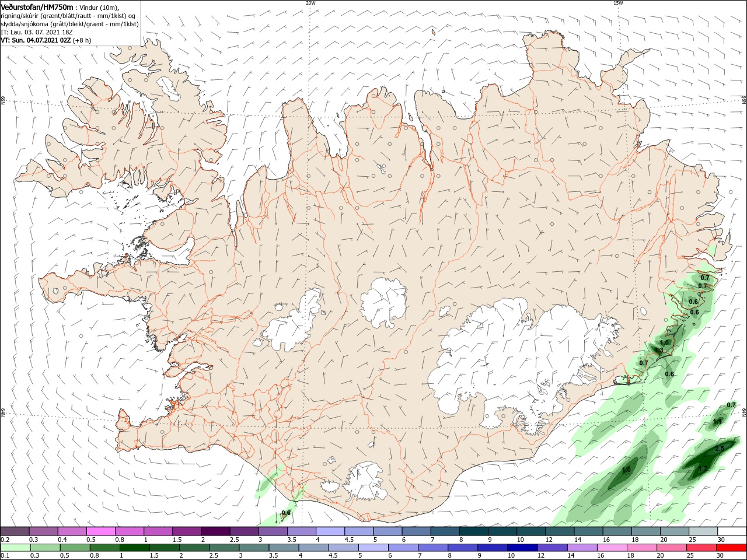This screenshot has height=560, width=747.
Task: Select the bright magenta 0.5 swatch, upper legend
Action: tap(100, 531)
